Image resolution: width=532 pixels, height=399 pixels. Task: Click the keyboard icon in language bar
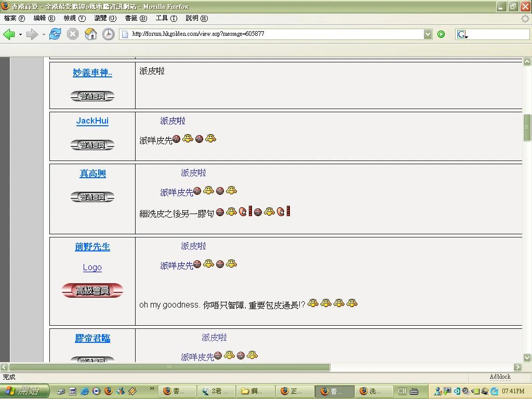[x=414, y=392]
